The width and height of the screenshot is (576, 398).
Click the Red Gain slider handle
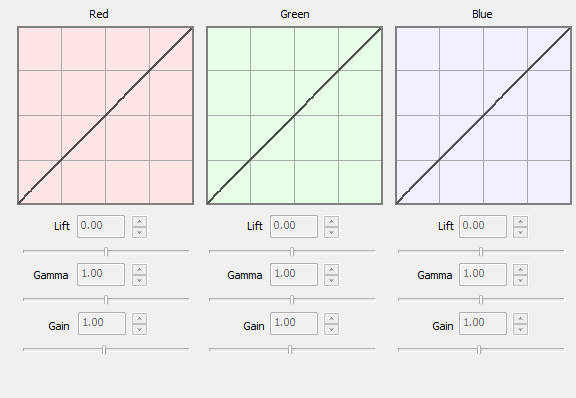pyautogui.click(x=104, y=349)
